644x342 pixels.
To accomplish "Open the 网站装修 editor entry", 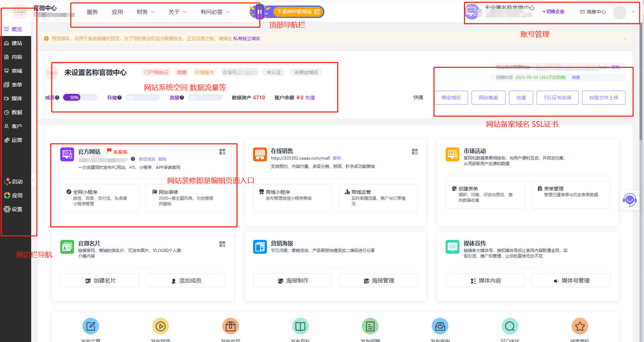I will (x=185, y=198).
